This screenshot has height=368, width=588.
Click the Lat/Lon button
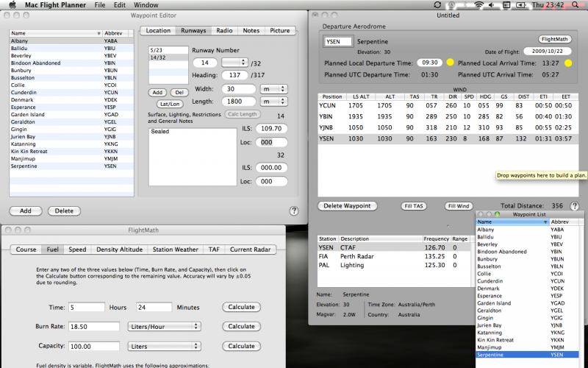(170, 104)
